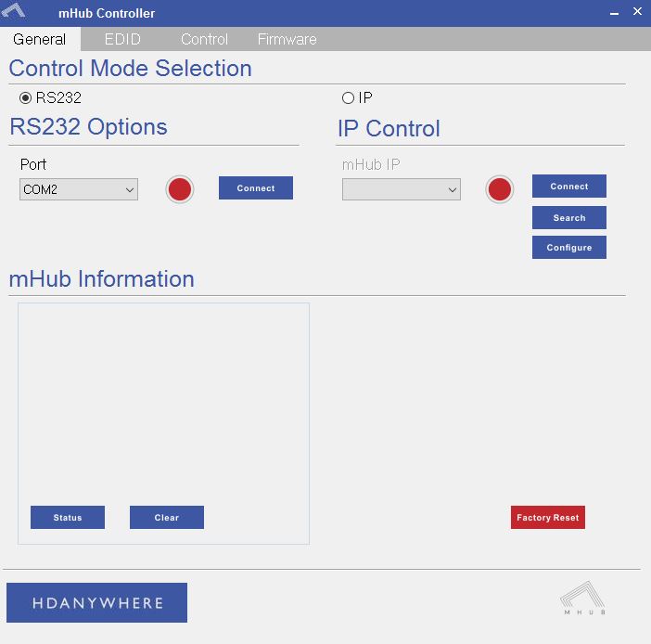The height and width of the screenshot is (644, 651).
Task: Click the Control Mode Selection heading
Action: [131, 68]
